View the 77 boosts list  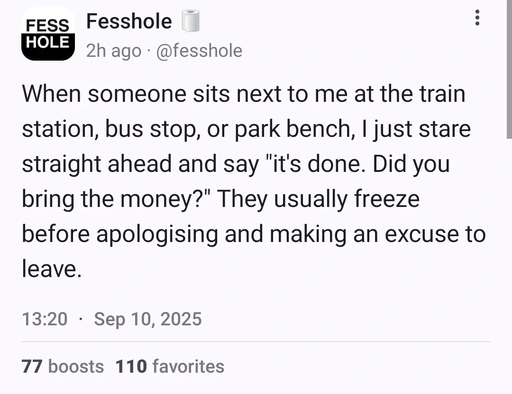point(63,366)
